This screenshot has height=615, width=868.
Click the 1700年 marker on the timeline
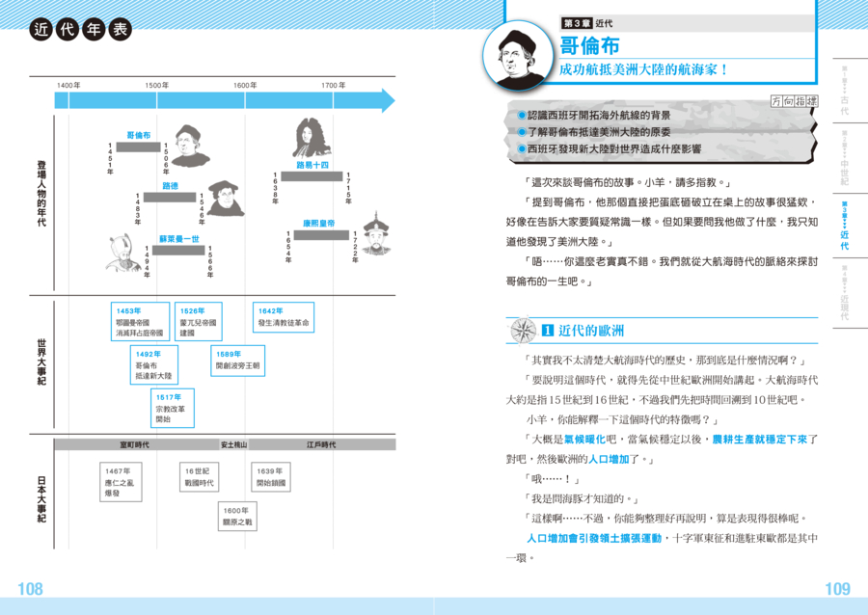[334, 85]
